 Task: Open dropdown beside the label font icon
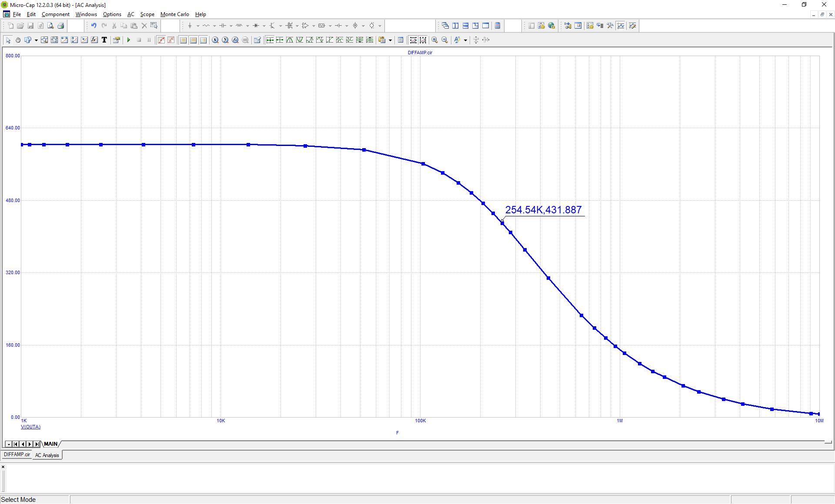pos(465,40)
